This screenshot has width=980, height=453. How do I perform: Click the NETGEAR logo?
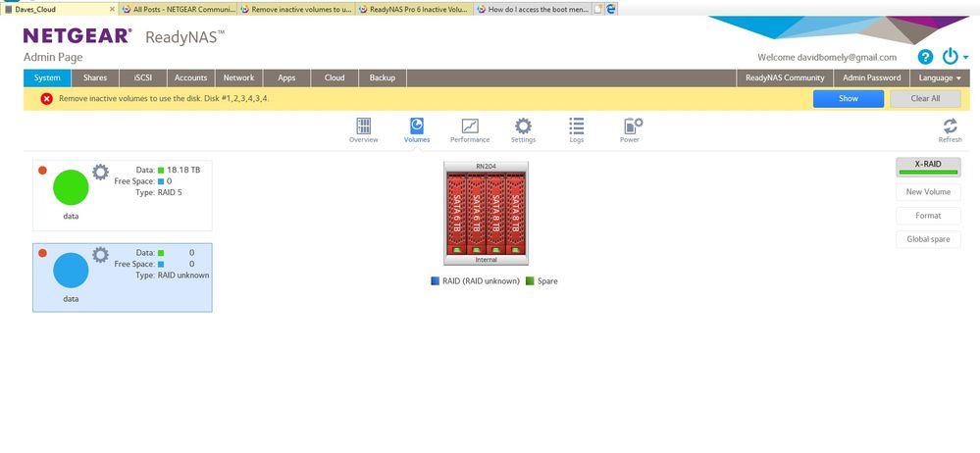point(77,36)
